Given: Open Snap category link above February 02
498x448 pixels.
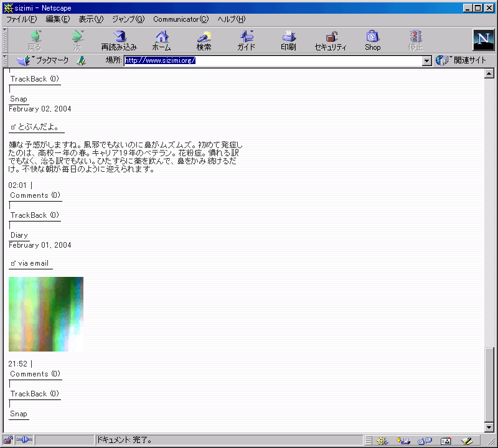Looking at the screenshot, I should (x=19, y=99).
